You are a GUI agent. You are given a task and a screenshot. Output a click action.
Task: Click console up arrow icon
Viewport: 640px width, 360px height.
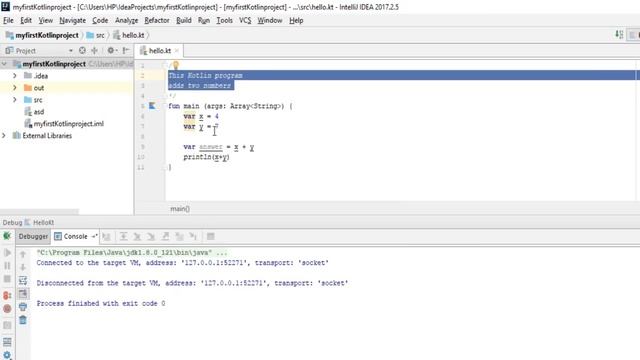pyautogui.click(x=23, y=254)
